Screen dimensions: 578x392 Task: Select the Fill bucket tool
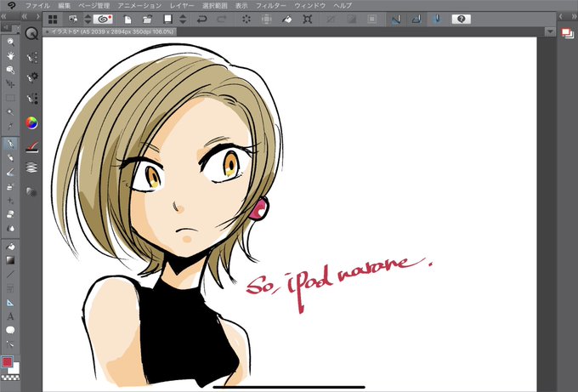pos(10,246)
